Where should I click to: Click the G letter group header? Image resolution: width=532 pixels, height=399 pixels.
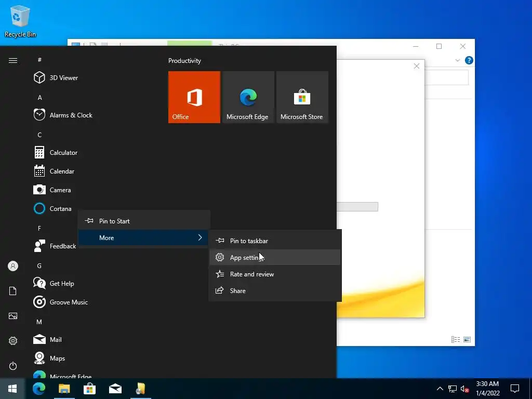point(39,265)
